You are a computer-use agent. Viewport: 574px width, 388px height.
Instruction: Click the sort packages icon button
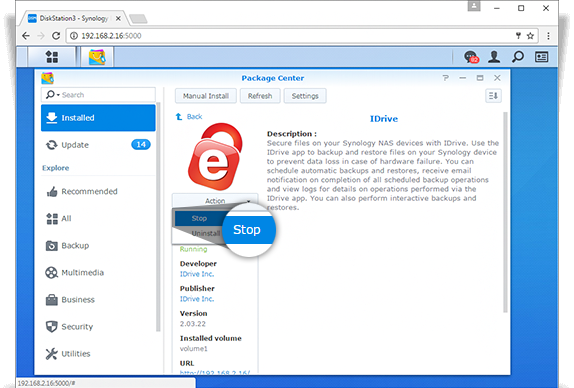coord(493,96)
